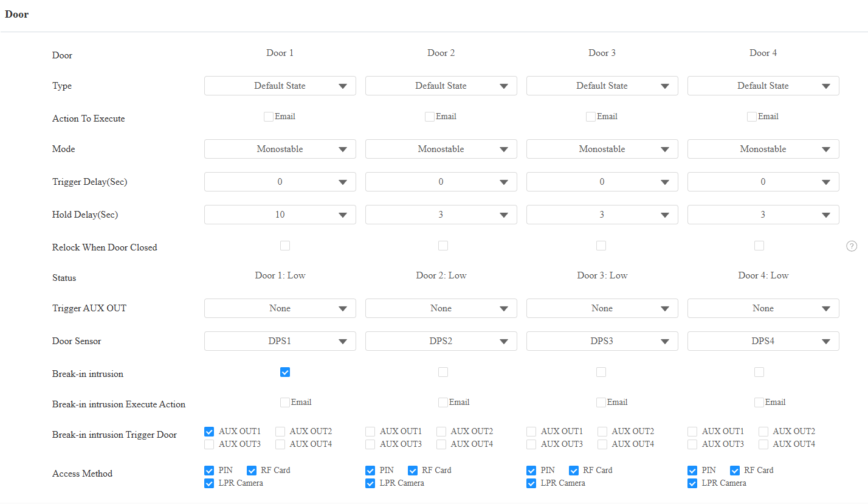Image resolution: width=868 pixels, height=504 pixels.
Task: Check AUX OUT3 for Door 4
Action: pyautogui.click(x=692, y=444)
